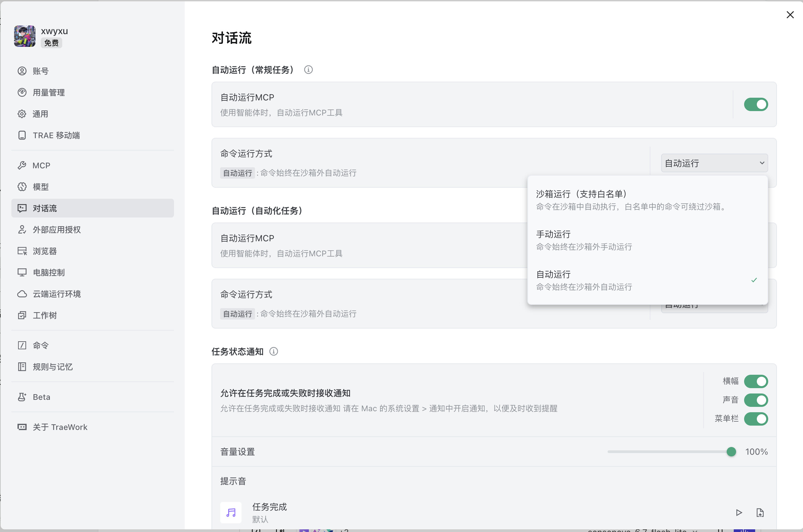Click the model (模型) brain icon
Screen dimensions: 803x532
[x=22, y=187]
